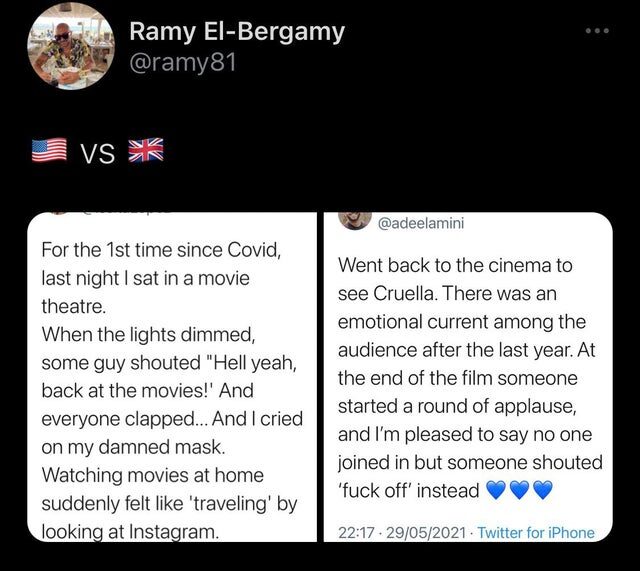This screenshot has height=571, width=640.
Task: Click the first blue heart emoji
Action: pos(496,489)
